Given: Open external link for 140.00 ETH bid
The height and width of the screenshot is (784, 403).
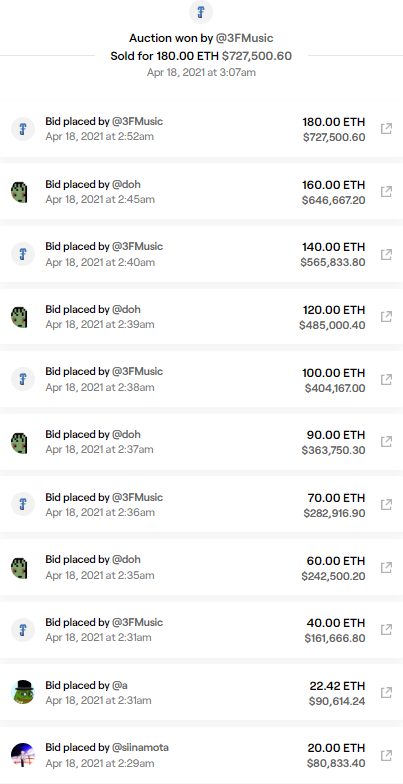Looking at the screenshot, I should (386, 254).
